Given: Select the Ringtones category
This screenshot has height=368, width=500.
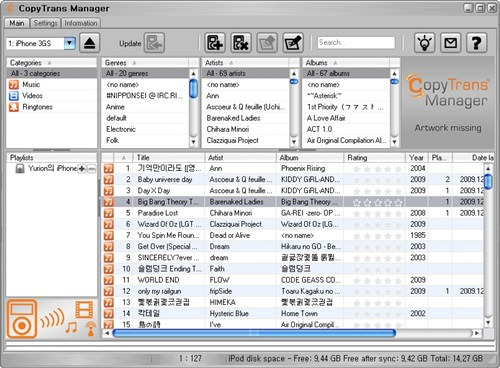Looking at the screenshot, I should 37,107.
